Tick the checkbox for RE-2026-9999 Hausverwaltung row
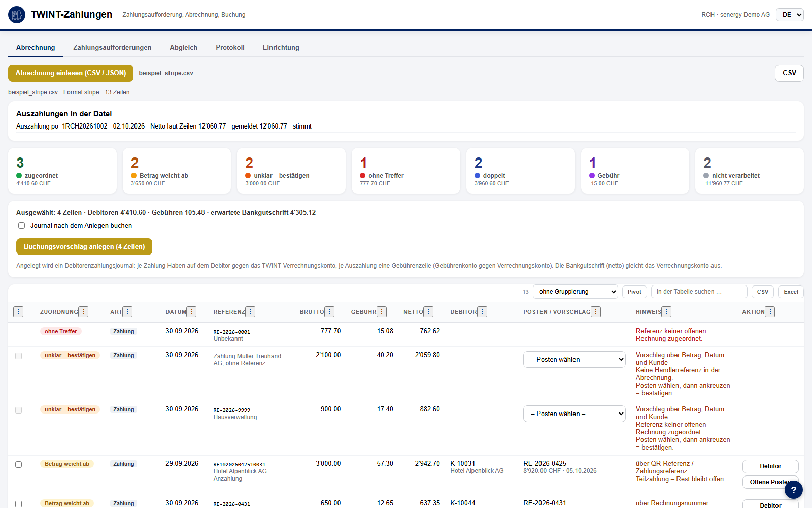Image resolution: width=812 pixels, height=508 pixels. point(19,410)
